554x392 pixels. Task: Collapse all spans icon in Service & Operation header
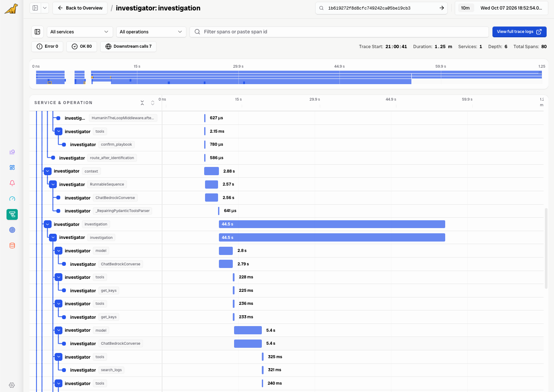(142, 103)
